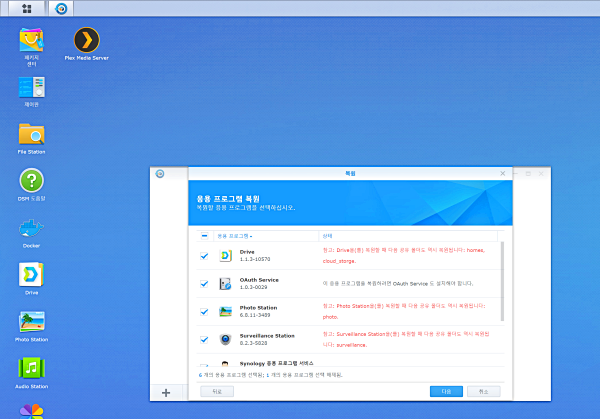Screen dimensions: 600x419
Task: Maximize the background Hyper Backup window
Action: click(528, 174)
